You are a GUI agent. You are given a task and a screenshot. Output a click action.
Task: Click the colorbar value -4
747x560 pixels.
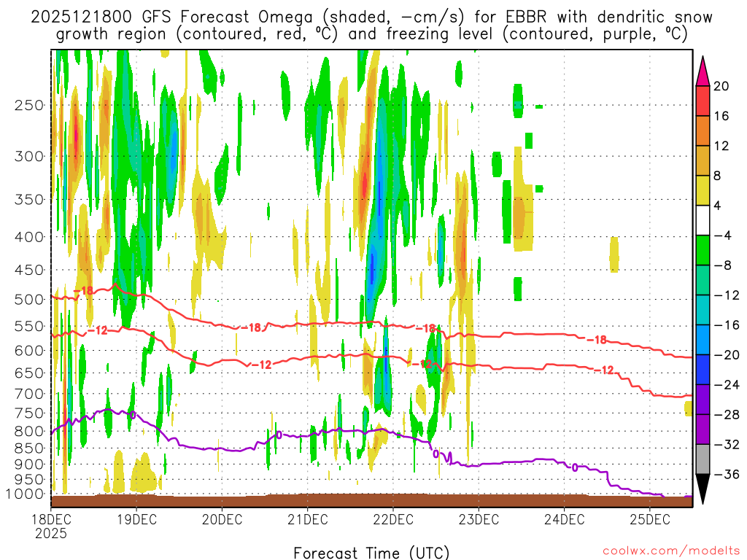coord(723,236)
